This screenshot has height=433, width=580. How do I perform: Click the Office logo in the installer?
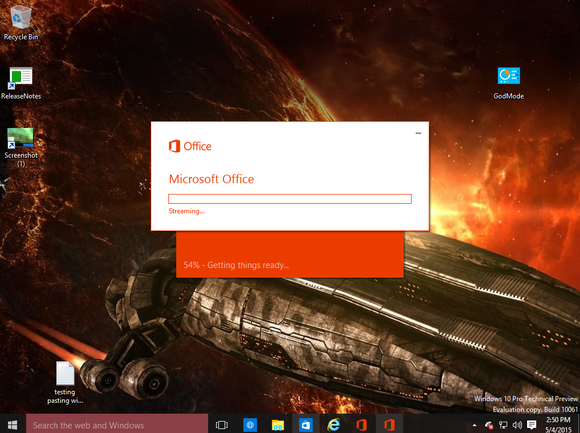click(190, 146)
